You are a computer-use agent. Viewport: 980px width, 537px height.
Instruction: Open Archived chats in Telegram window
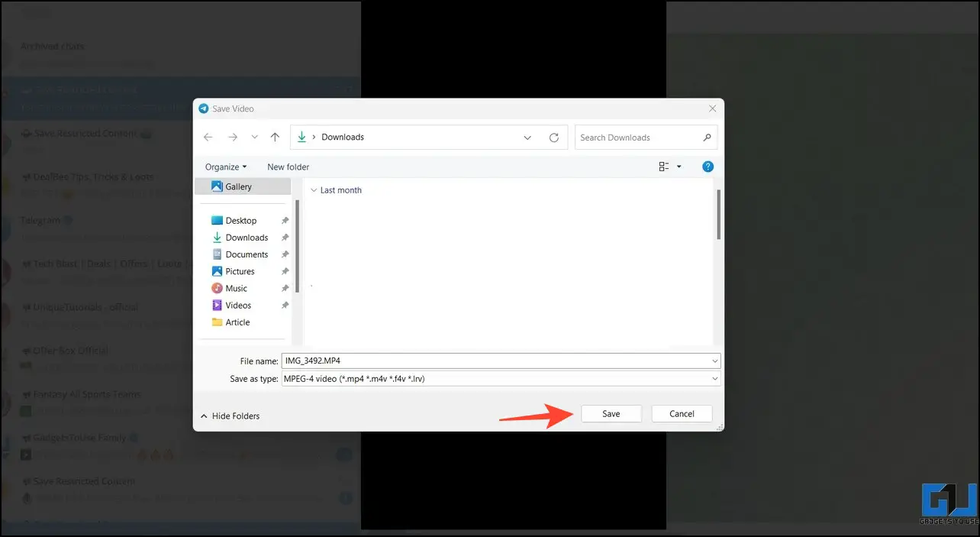180,54
